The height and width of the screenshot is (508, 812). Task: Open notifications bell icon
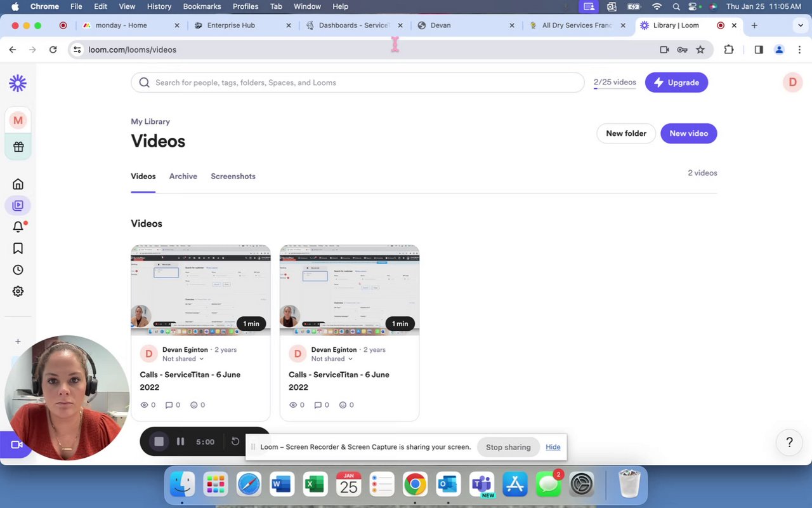point(18,227)
